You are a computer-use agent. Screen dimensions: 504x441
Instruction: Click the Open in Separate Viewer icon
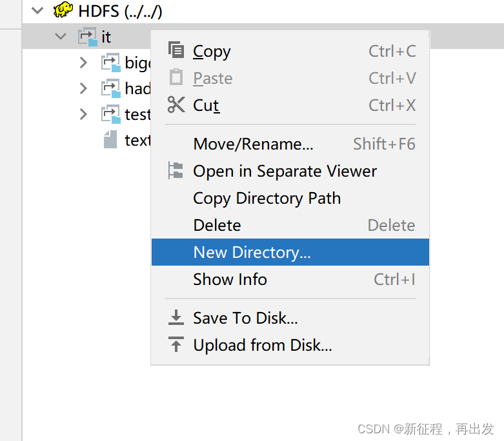coord(176,170)
